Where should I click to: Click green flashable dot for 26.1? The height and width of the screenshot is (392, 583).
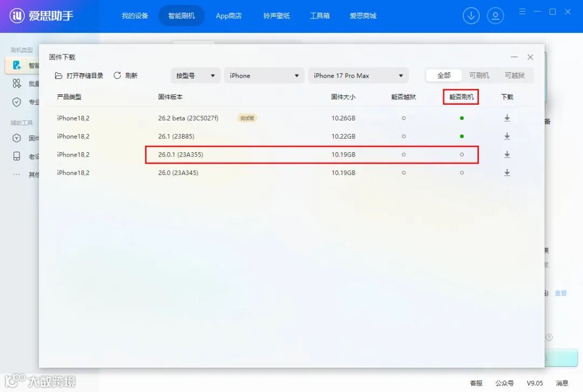point(462,136)
